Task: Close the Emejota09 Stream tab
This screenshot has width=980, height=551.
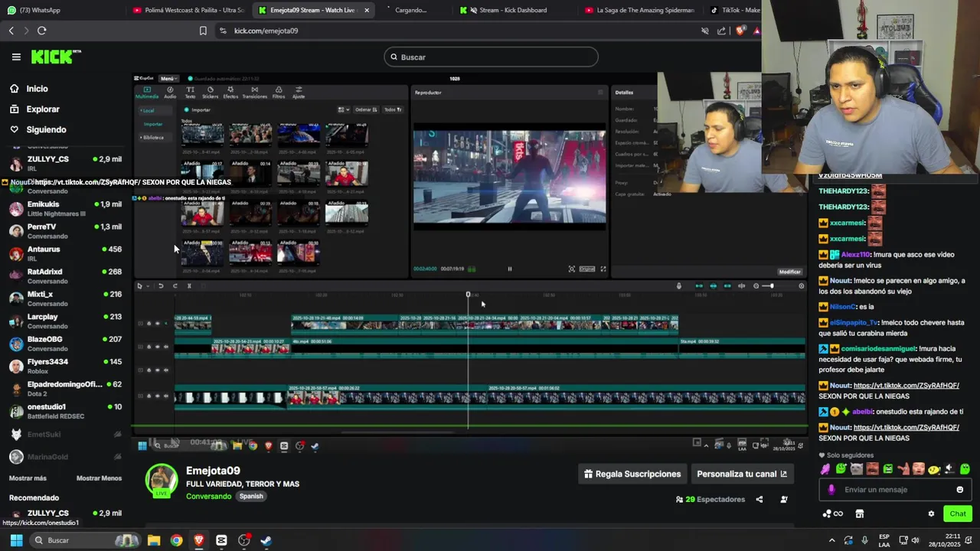Action: coord(367,10)
